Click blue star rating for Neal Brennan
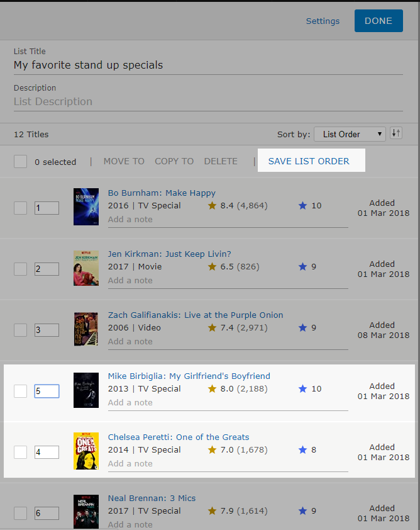Screen dimensions: 420x530 coord(303,510)
